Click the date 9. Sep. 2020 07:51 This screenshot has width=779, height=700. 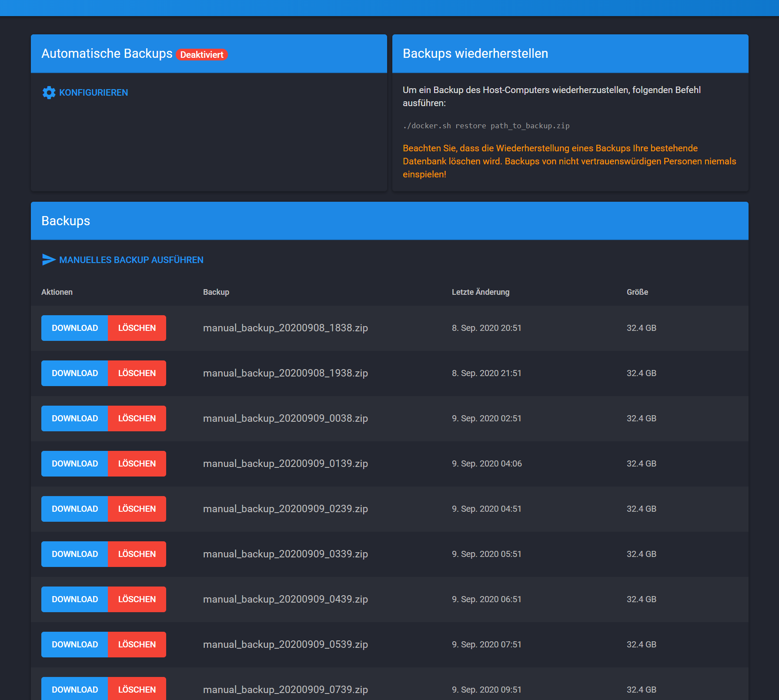pos(487,644)
